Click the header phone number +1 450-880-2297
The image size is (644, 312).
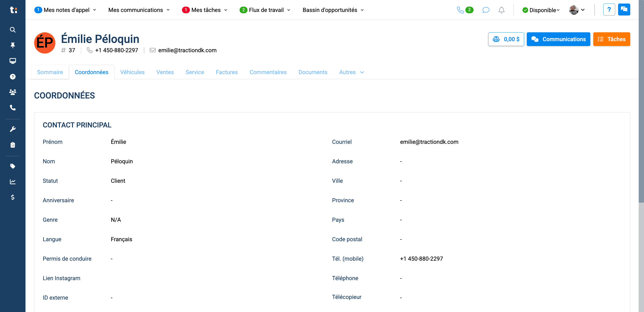(x=117, y=50)
